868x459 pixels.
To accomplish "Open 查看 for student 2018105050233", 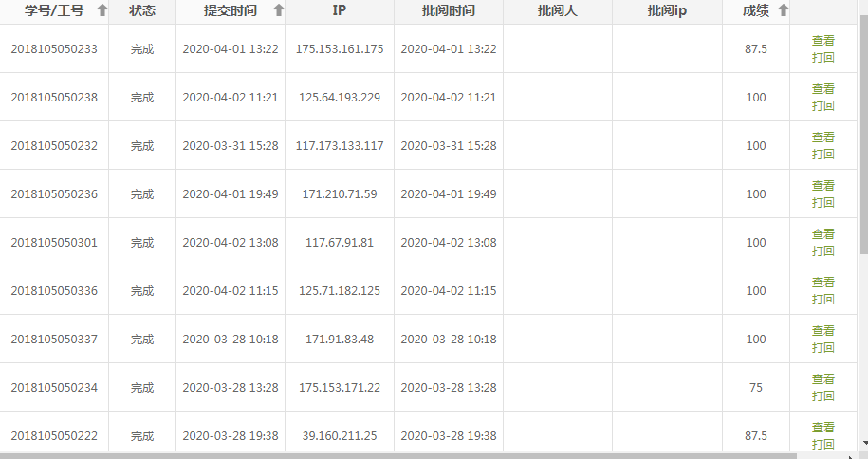I will point(822,41).
